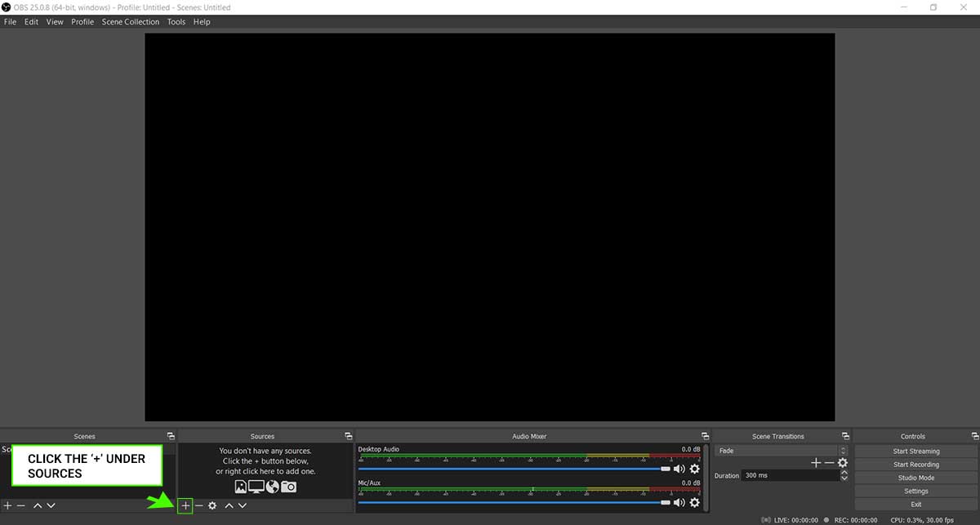Open the Profile menu
The width and height of the screenshot is (980, 525).
point(82,22)
